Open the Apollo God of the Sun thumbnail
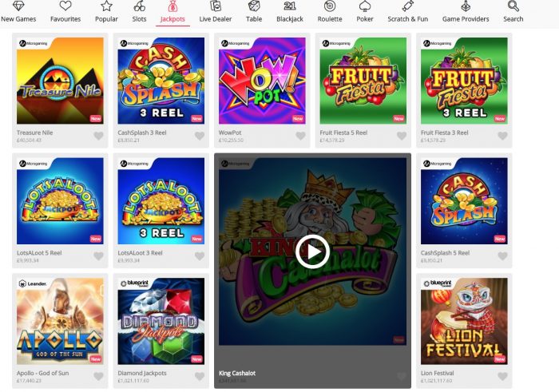Image resolution: width=559 pixels, height=392 pixels. (60, 321)
